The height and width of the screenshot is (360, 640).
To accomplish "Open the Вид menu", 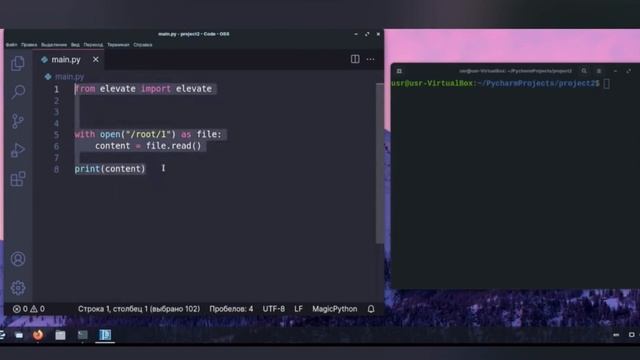I will tap(75, 44).
